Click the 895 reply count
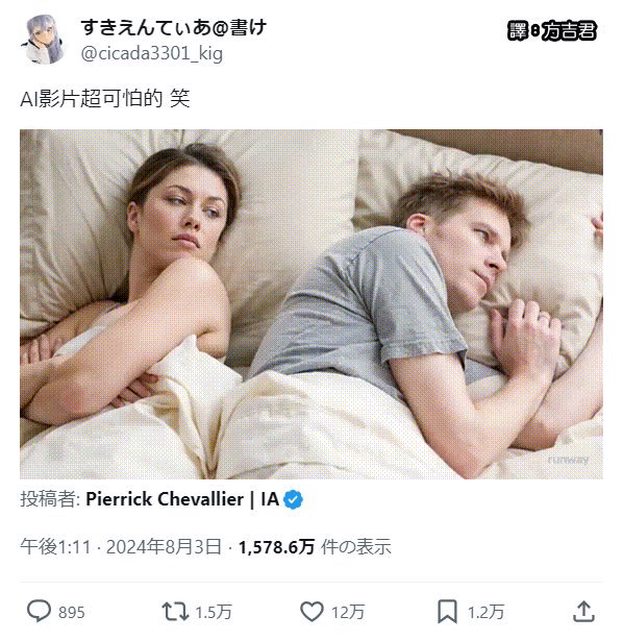 pyautogui.click(x=72, y=612)
